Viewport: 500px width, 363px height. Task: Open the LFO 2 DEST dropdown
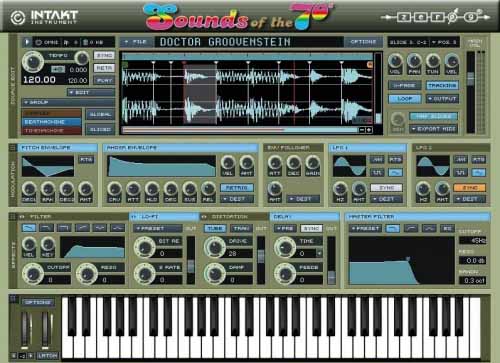pos(470,199)
